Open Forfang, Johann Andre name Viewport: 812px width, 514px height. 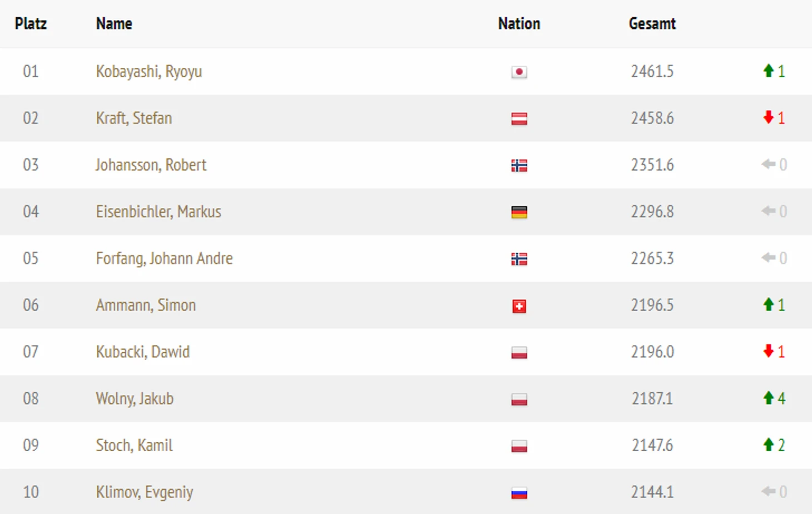[164, 258]
